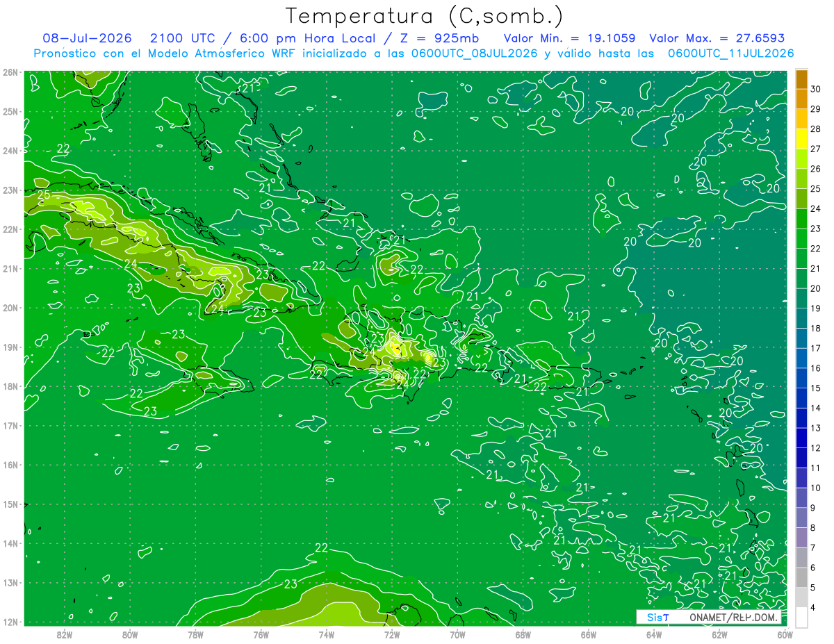Click the '24N' latitude axis label
Image resolution: width=834 pixels, height=644 pixels.
tap(10, 151)
